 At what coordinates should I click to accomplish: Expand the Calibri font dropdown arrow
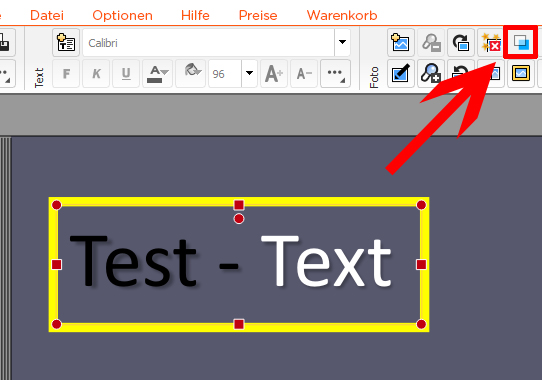tap(342, 42)
